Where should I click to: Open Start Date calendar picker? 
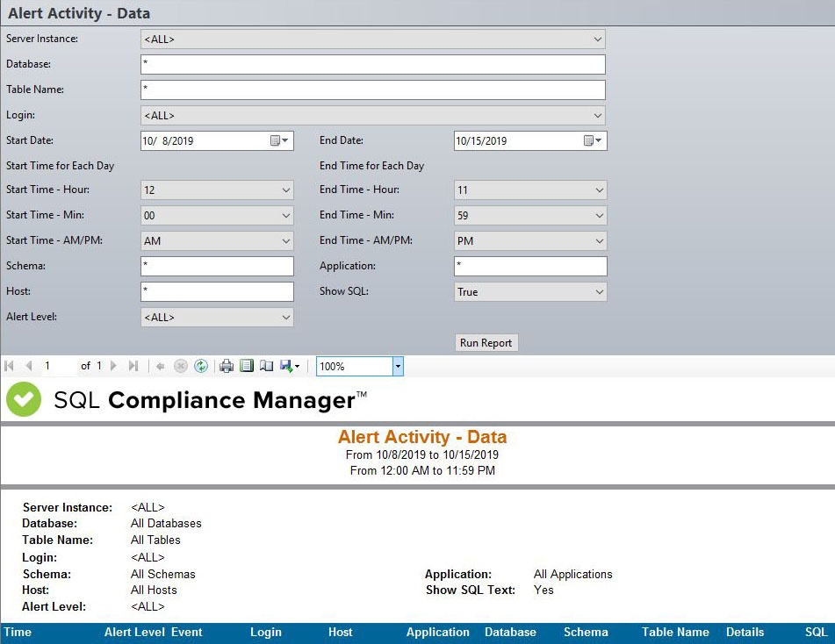click(280, 141)
